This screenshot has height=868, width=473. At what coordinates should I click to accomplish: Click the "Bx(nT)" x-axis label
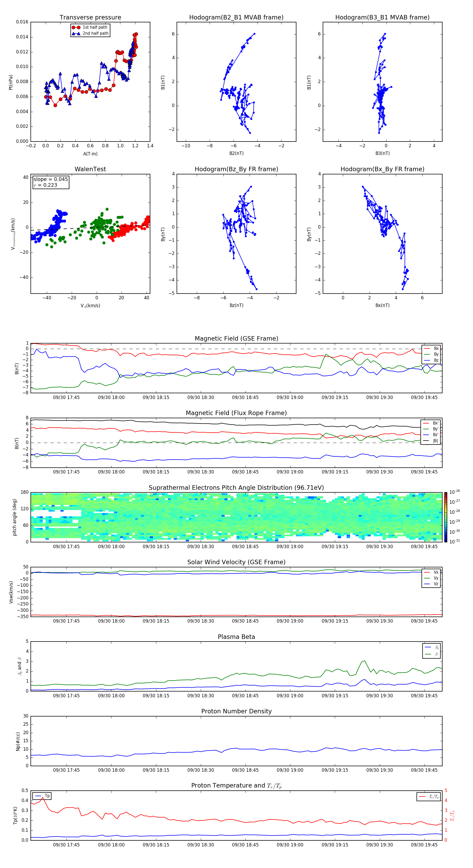click(382, 305)
